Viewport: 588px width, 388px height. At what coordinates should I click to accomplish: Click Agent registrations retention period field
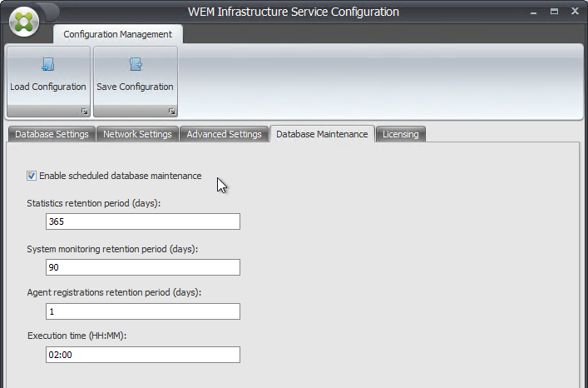[x=143, y=311]
